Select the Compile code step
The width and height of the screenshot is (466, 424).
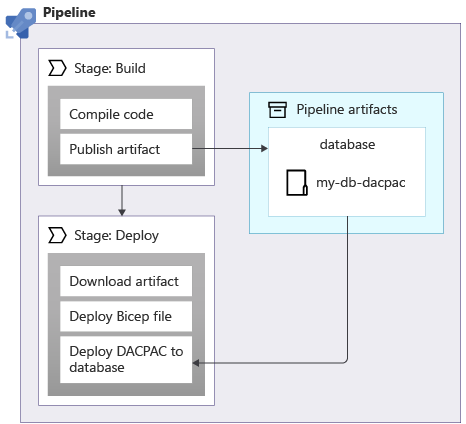coord(126,114)
